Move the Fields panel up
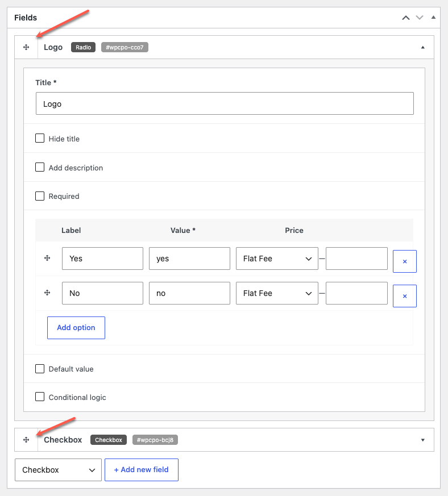 [x=406, y=18]
